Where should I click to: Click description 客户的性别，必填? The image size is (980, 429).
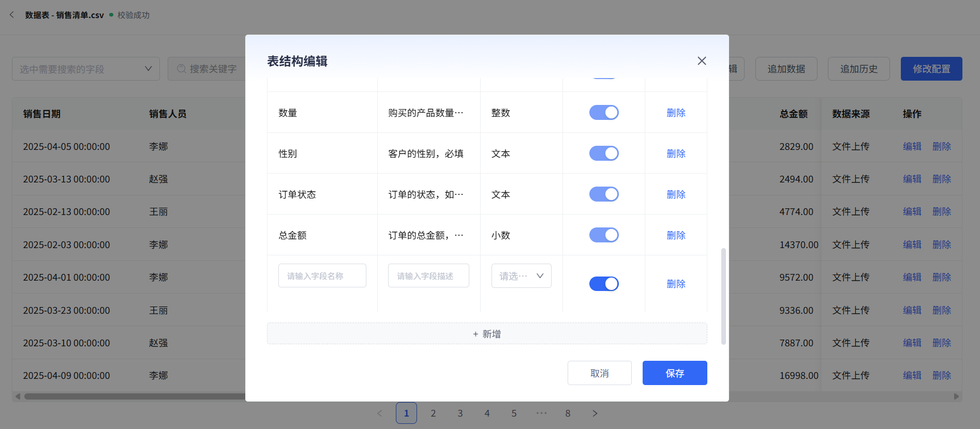click(426, 154)
